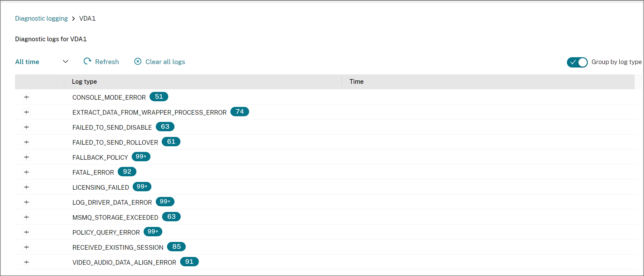Expand the LICENSING_FAILED row

click(x=27, y=187)
